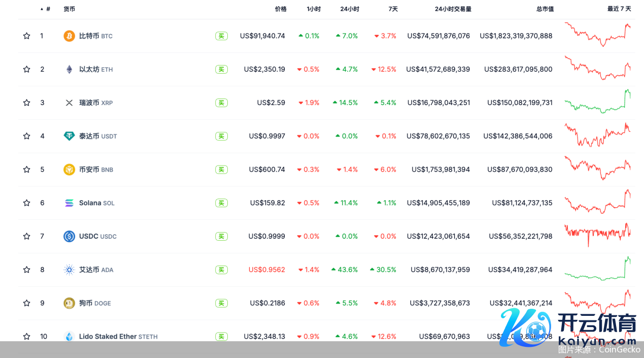
Task: Click the 货币 column header
Action: pos(69,9)
